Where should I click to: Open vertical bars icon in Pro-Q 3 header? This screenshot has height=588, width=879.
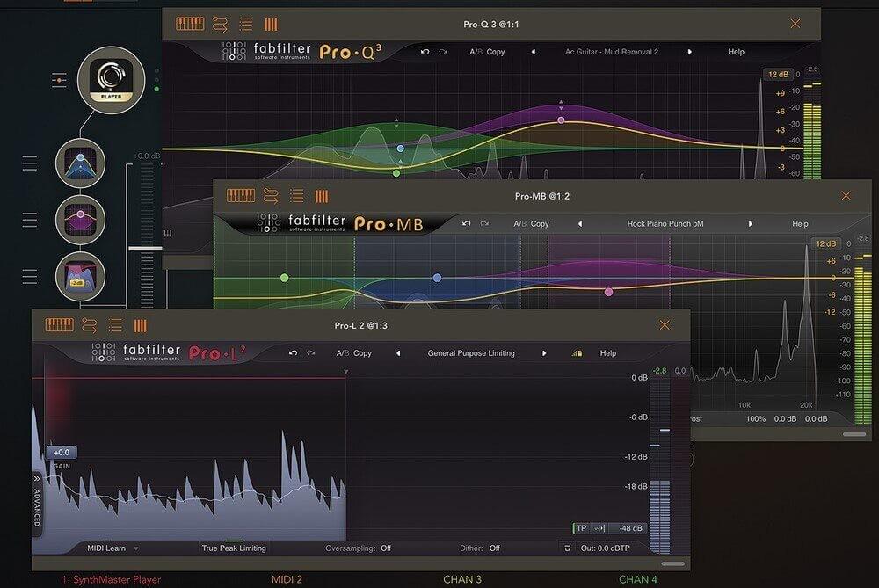tap(272, 24)
